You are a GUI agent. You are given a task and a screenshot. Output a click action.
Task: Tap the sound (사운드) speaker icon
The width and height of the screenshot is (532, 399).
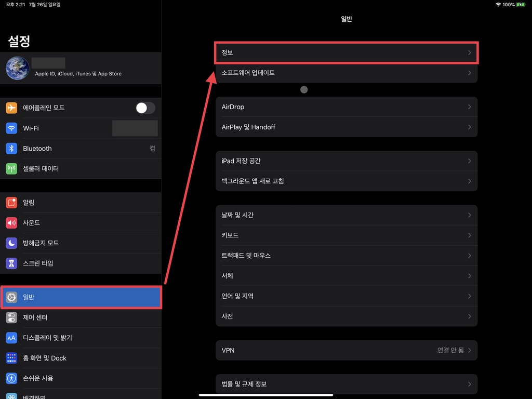coord(11,223)
